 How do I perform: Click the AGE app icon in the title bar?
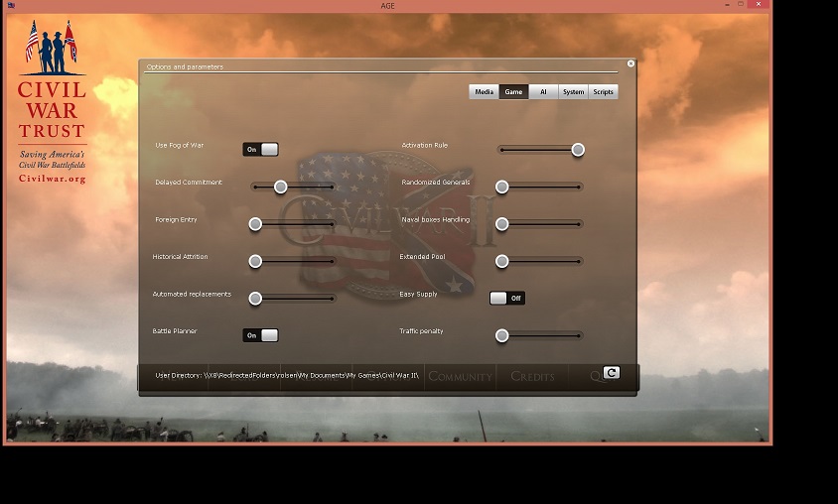tap(11, 6)
